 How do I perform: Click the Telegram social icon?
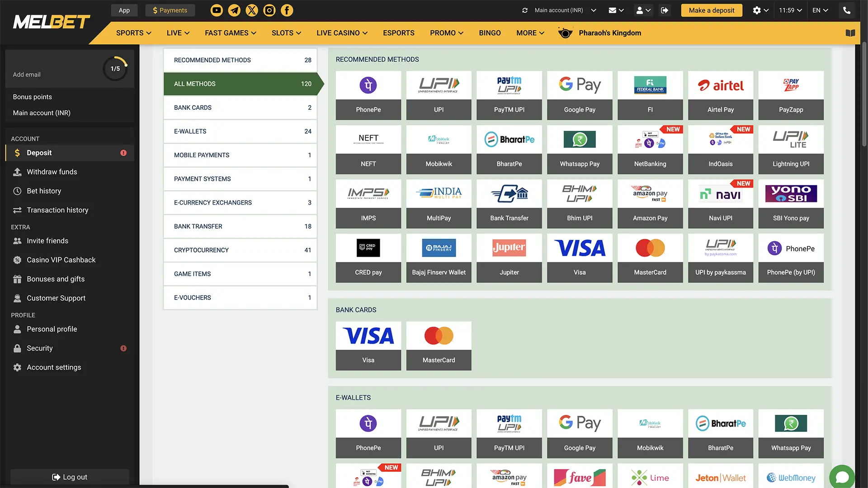[x=234, y=10]
